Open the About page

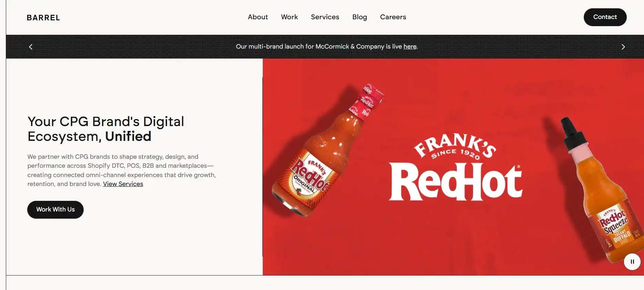[258, 17]
